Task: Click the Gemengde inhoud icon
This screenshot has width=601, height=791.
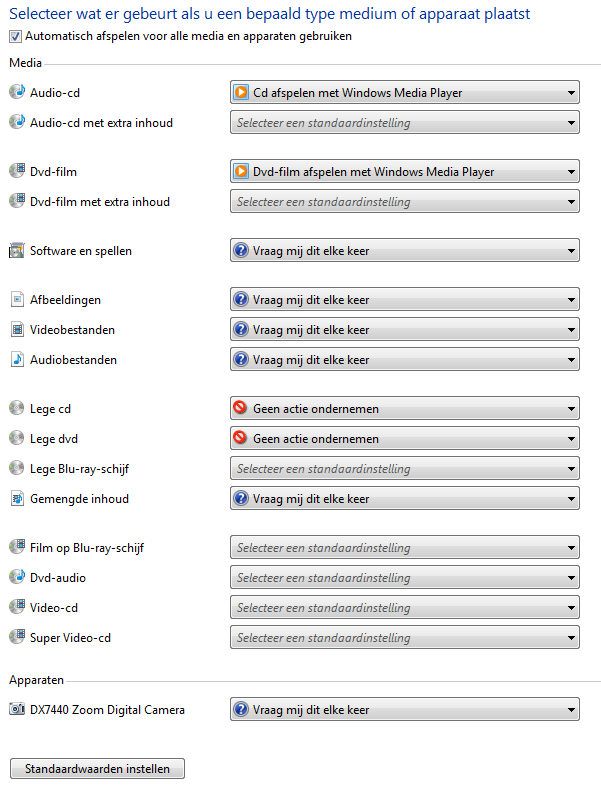Action: [17, 498]
